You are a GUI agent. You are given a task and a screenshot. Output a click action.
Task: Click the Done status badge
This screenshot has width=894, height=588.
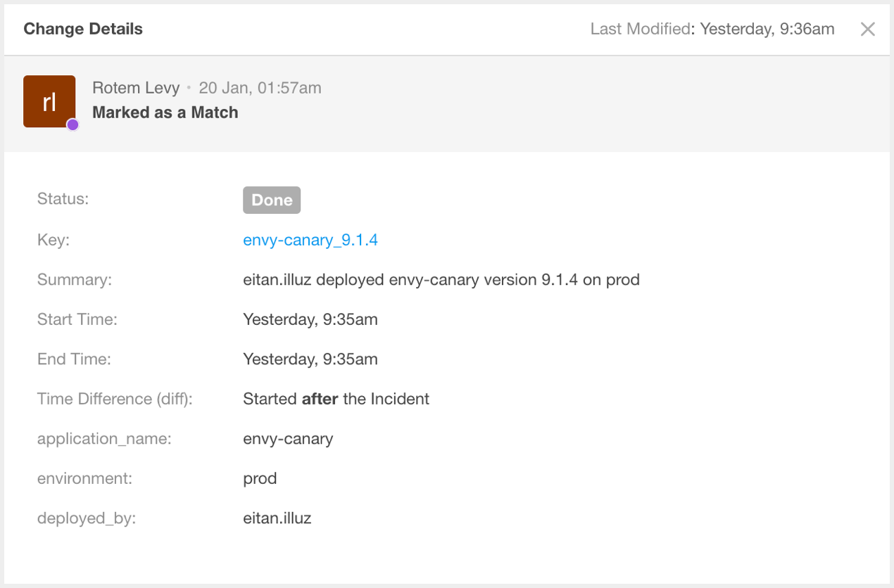272,200
